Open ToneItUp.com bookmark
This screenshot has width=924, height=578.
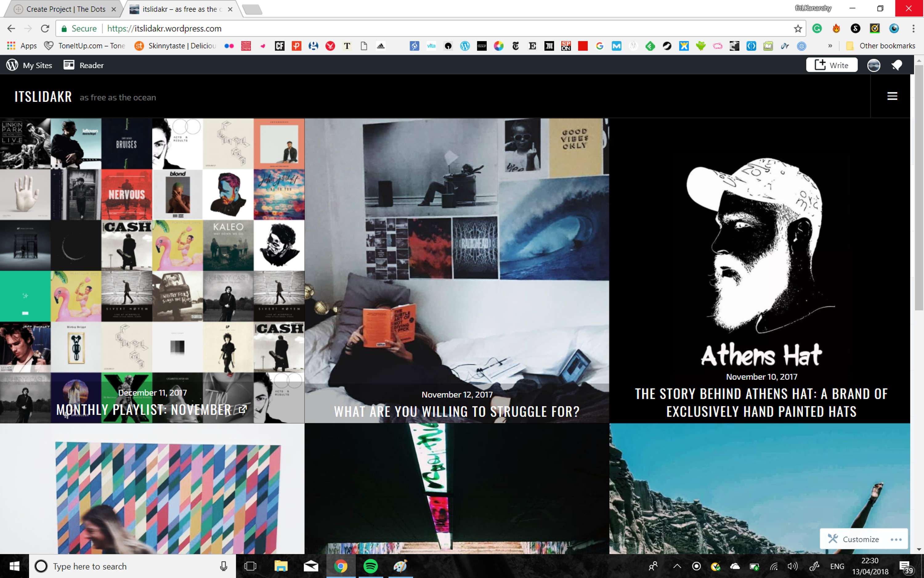tap(85, 46)
